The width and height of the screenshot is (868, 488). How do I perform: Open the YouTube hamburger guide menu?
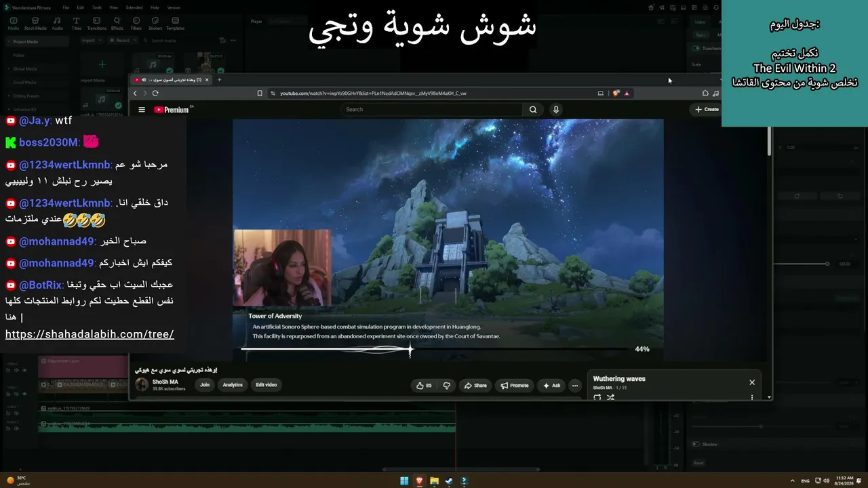(x=142, y=109)
